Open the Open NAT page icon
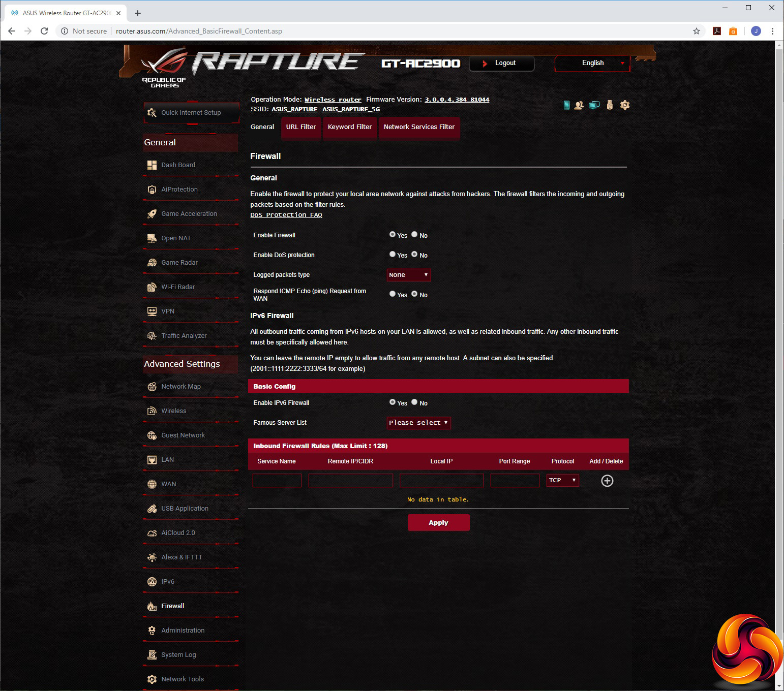This screenshot has width=784, height=691. point(152,238)
